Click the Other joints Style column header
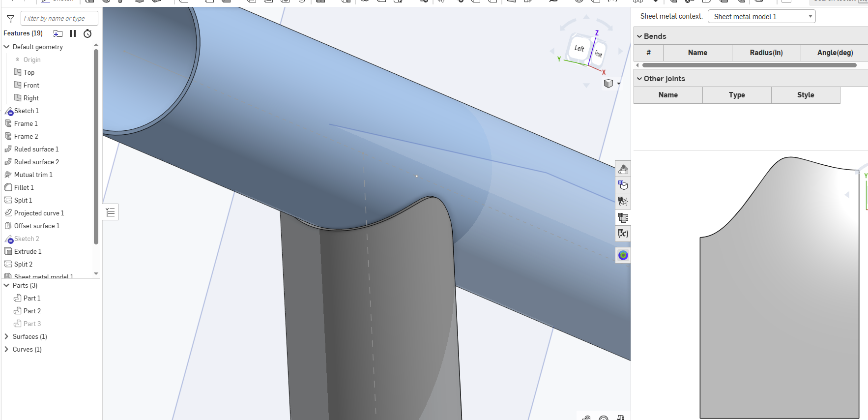This screenshot has width=868, height=420. pyautogui.click(x=806, y=95)
